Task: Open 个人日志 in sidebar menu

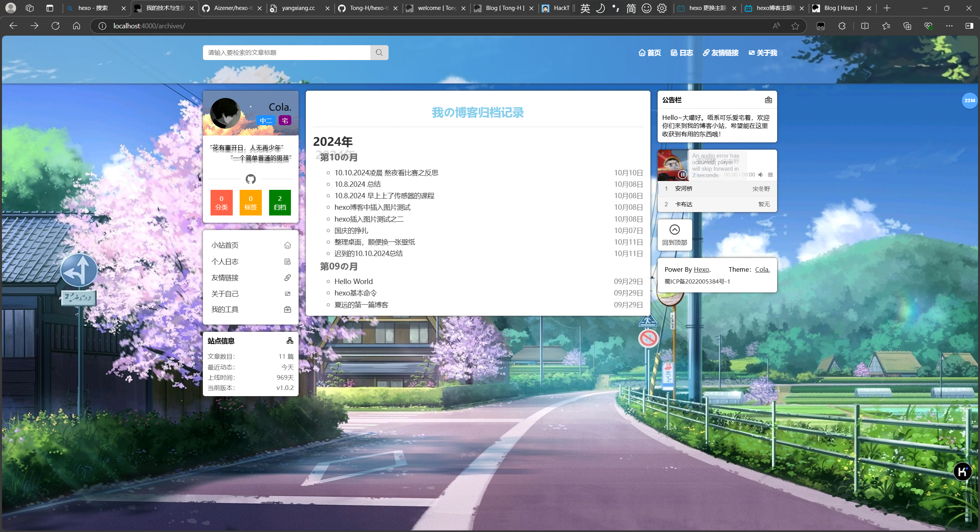Action: (251, 261)
